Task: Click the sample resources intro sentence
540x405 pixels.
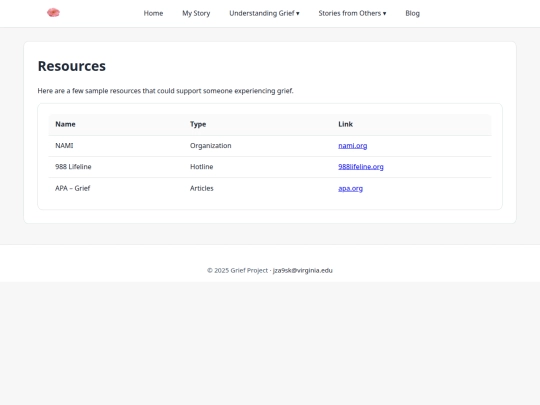Action: tap(165, 91)
